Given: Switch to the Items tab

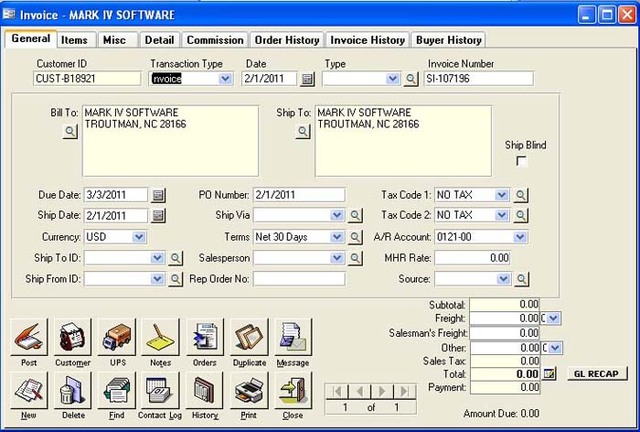Looking at the screenshot, I should coord(74,40).
